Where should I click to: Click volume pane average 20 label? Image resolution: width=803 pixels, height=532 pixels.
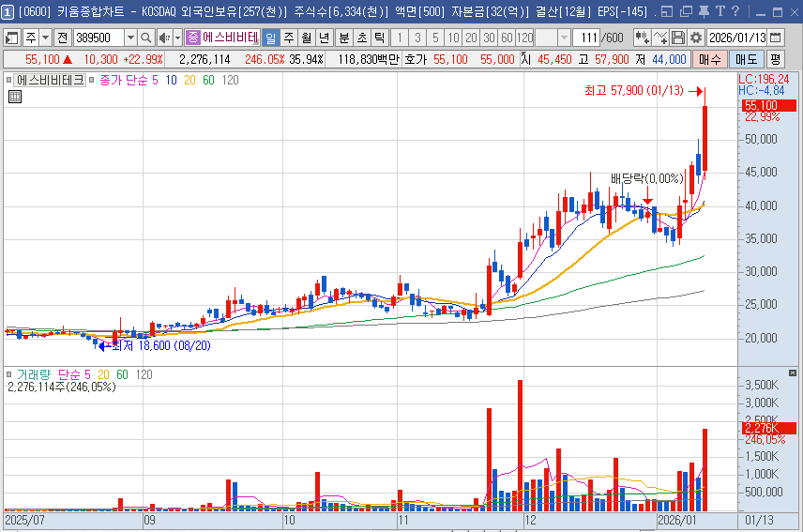103,374
